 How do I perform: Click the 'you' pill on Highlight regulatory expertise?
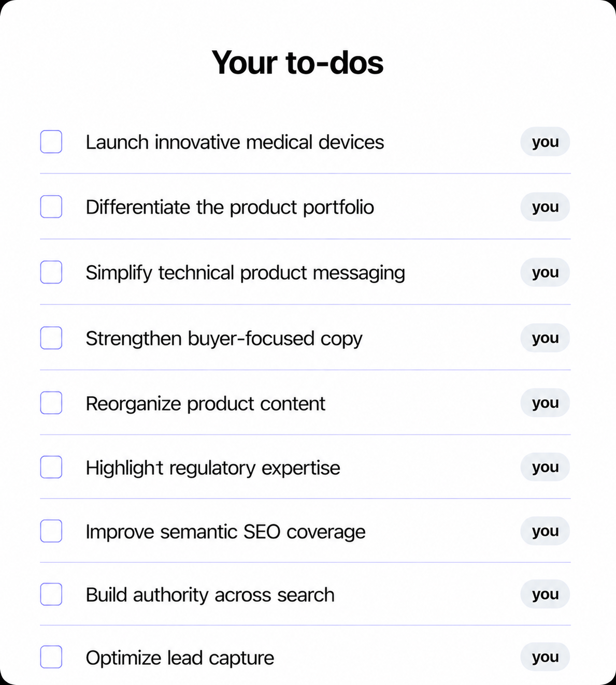point(545,467)
